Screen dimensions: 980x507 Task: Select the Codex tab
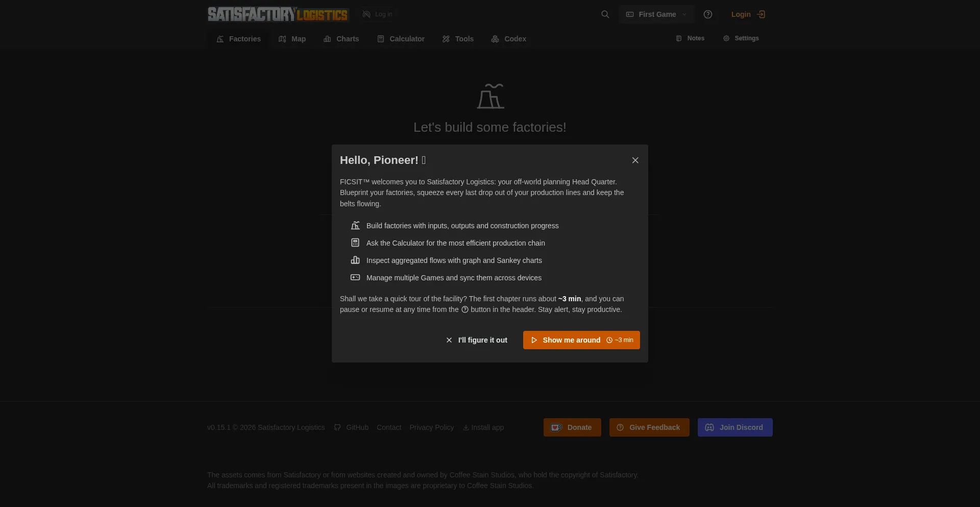tap(508, 39)
